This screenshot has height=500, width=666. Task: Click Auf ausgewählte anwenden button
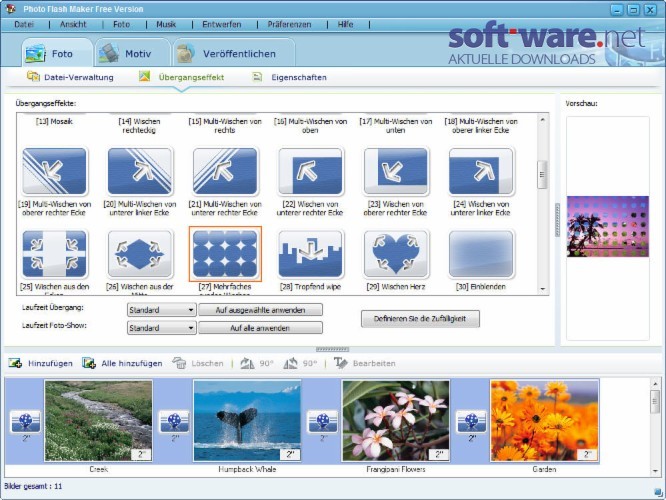[x=260, y=310]
